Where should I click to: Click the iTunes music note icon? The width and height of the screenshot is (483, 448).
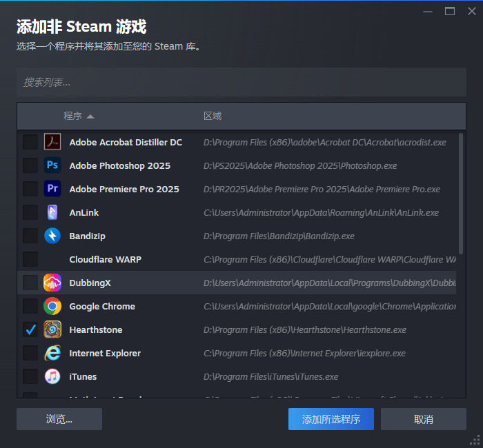click(52, 376)
